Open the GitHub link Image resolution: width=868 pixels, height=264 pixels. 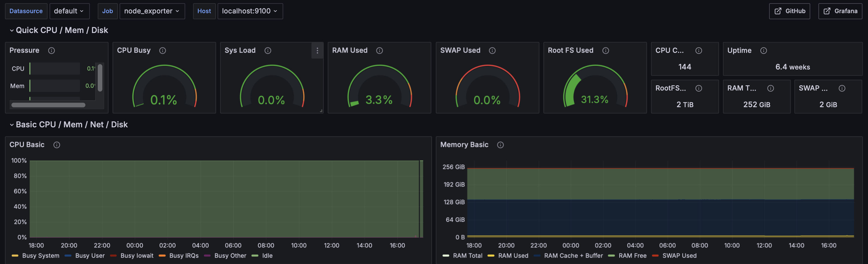click(790, 11)
